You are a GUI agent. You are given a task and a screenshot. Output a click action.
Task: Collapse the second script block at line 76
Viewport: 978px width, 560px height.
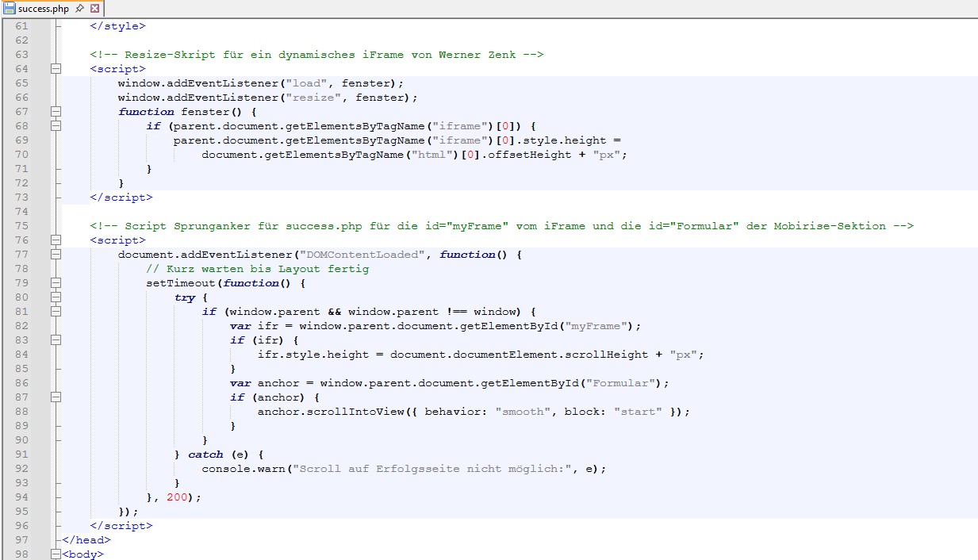[56, 240]
